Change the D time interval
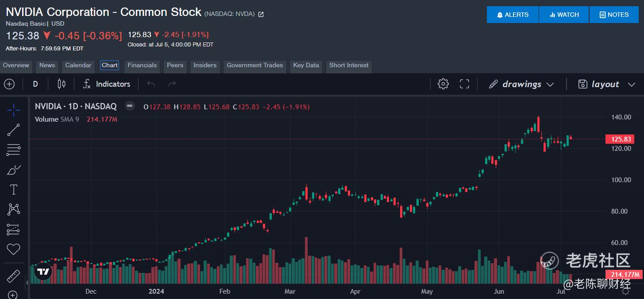 pos(35,84)
